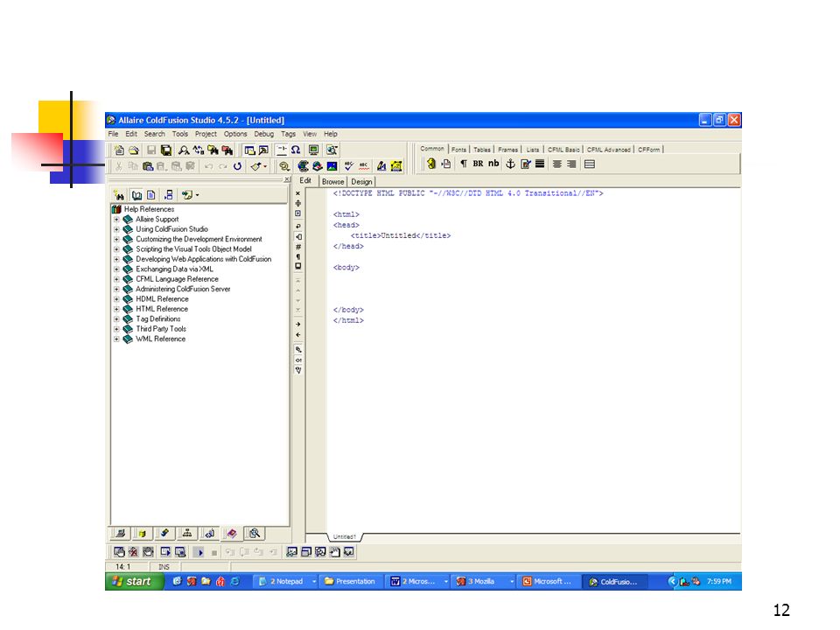Click the Start debugger play icon
This screenshot has height=630, width=840.
click(x=199, y=552)
